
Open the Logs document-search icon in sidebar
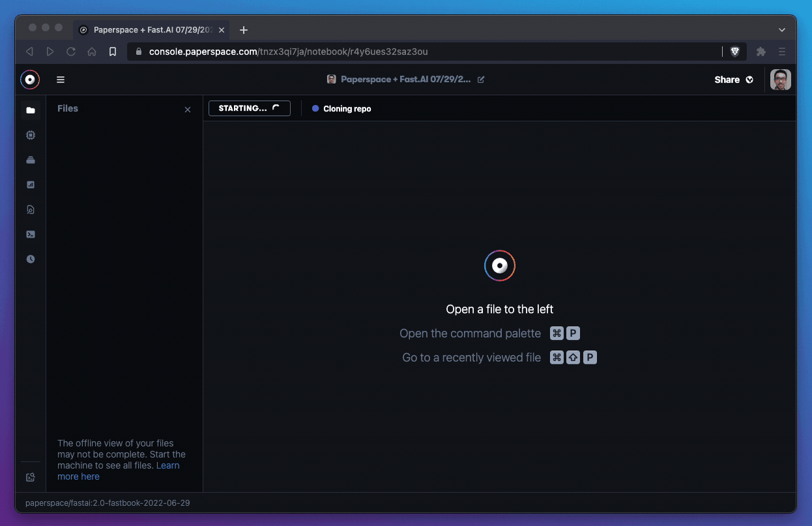[x=31, y=209]
